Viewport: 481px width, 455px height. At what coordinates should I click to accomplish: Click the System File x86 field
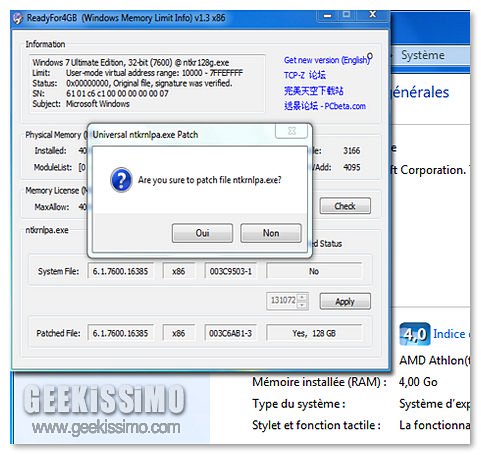pyautogui.click(x=178, y=271)
